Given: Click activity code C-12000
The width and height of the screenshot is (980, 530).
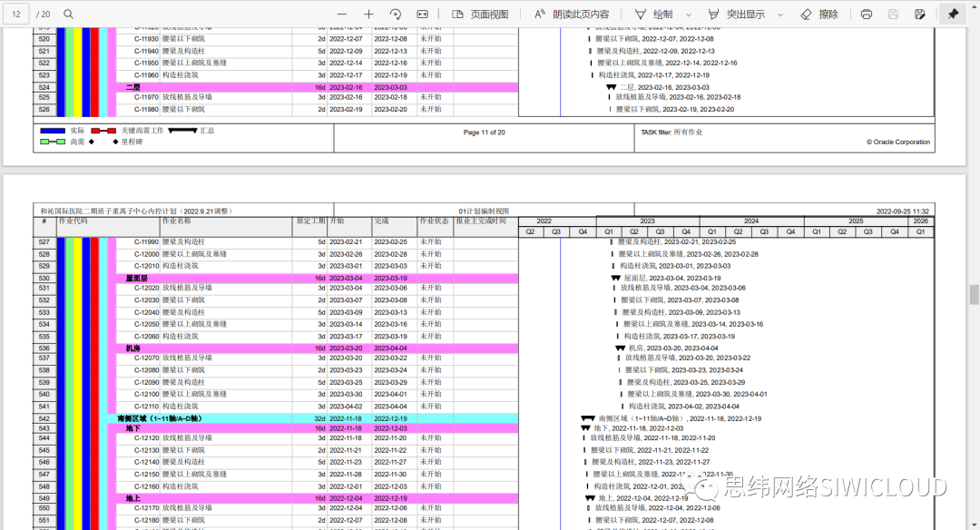Looking at the screenshot, I should [146, 254].
